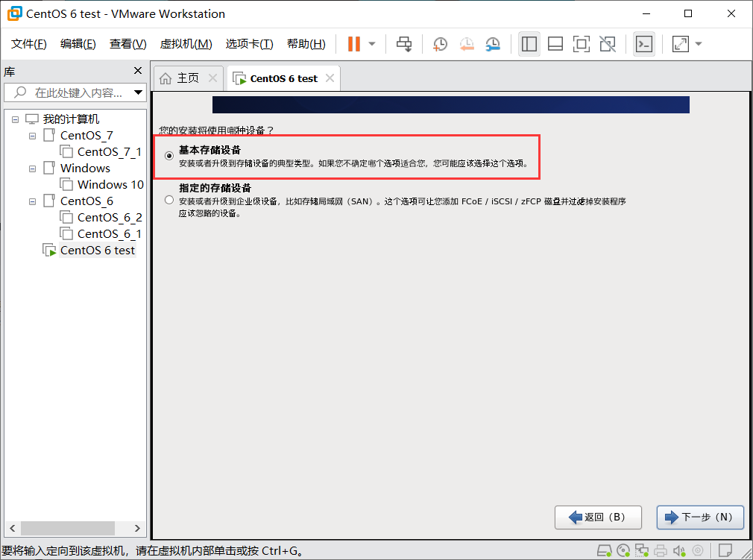This screenshot has height=560, width=753.
Task: Close the 库 library panel
Action: pos(138,71)
